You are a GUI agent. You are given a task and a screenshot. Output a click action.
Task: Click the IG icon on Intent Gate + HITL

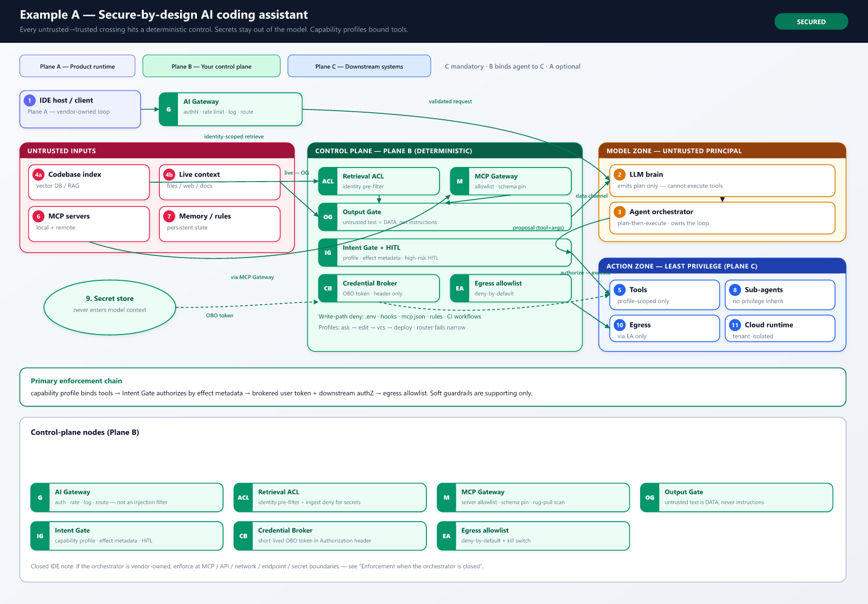[x=328, y=253]
